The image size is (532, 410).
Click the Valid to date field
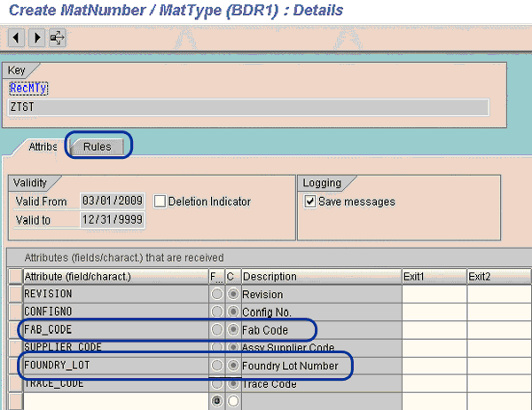pos(111,219)
